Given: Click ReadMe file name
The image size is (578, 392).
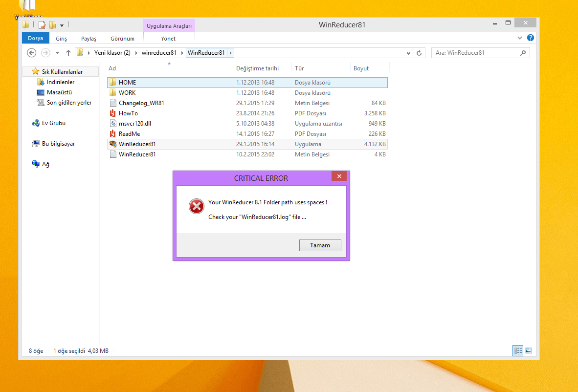Looking at the screenshot, I should [x=130, y=134].
